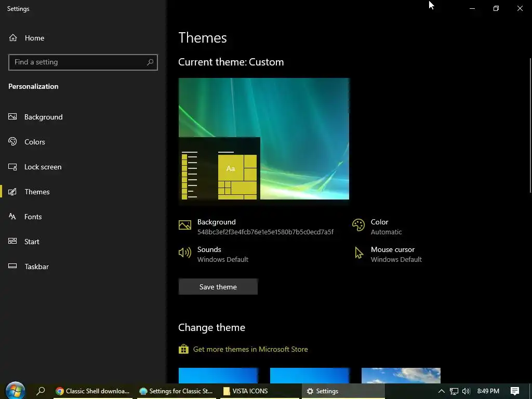Screen dimensions: 532x399
Task: Click the Sounds speaker icon
Action: point(185,252)
